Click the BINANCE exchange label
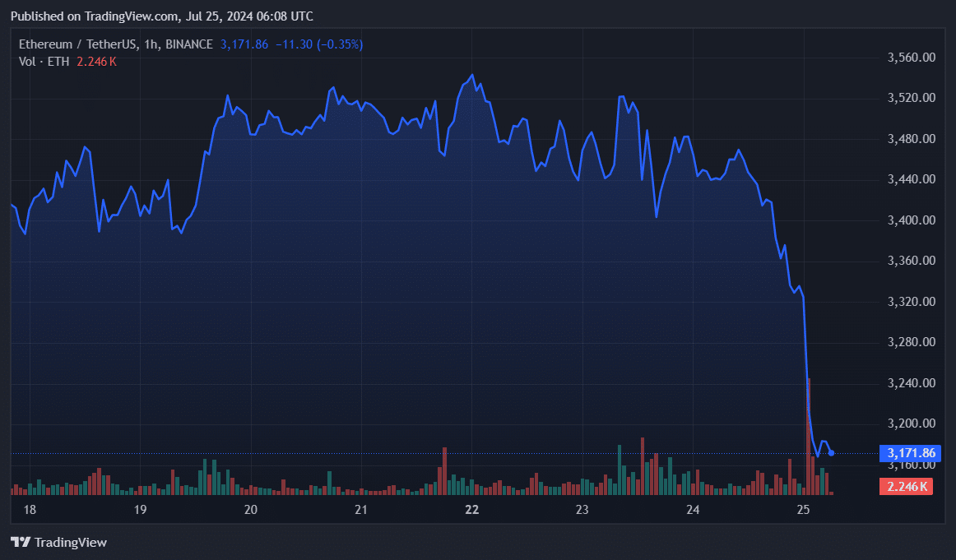This screenshot has height=560, width=956. [189, 44]
